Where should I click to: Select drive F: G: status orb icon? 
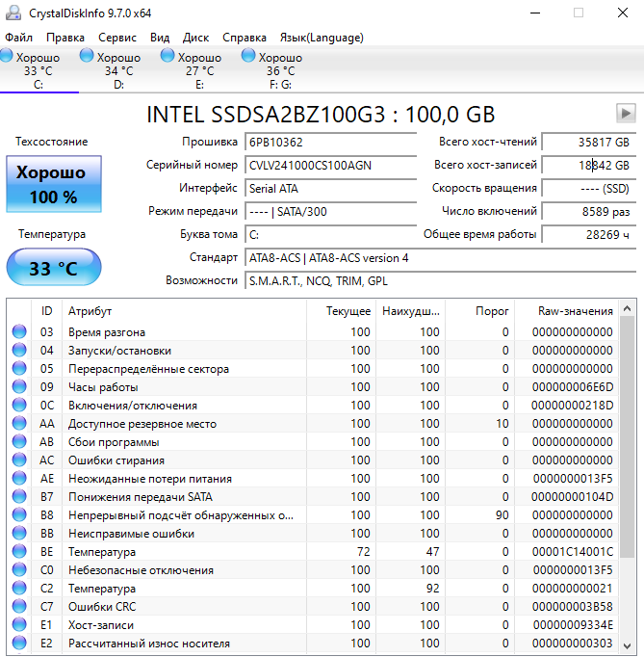(x=249, y=57)
